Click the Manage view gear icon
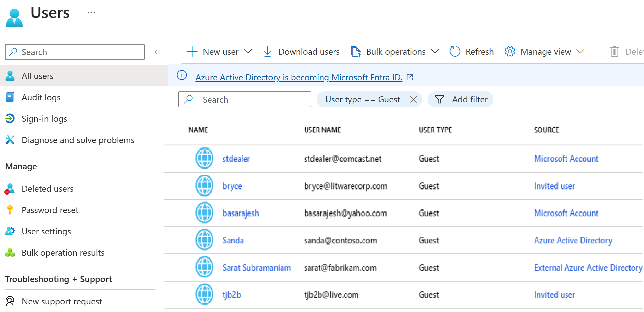The height and width of the screenshot is (312, 644). tap(510, 52)
